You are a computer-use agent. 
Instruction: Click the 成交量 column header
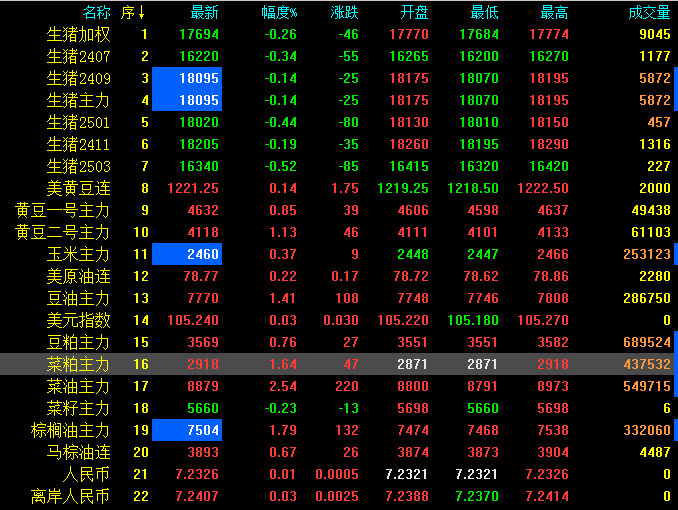coord(649,13)
